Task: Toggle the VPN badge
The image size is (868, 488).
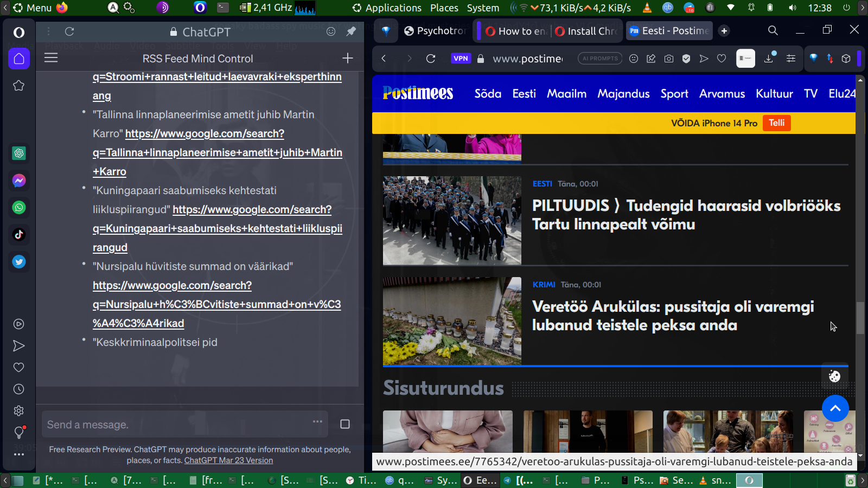Action: (x=461, y=59)
